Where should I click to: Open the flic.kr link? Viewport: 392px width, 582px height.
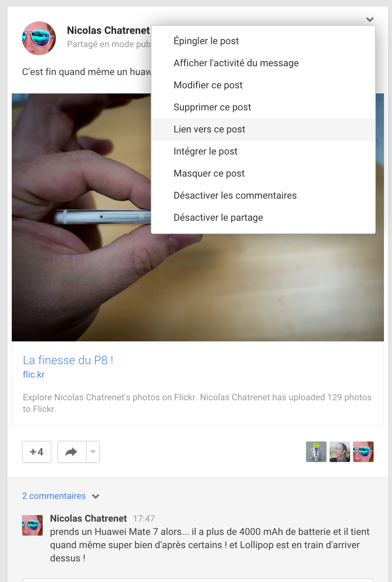[33, 375]
